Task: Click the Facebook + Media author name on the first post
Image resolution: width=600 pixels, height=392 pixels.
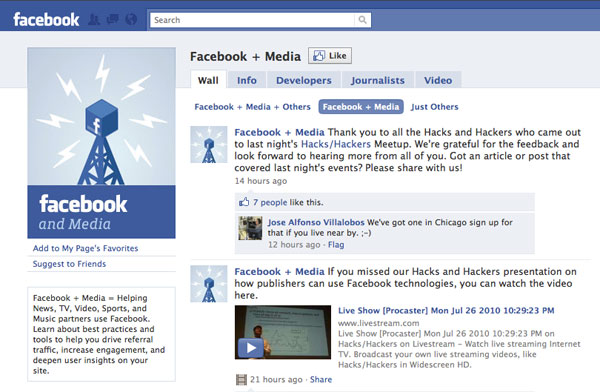Action: [x=279, y=132]
